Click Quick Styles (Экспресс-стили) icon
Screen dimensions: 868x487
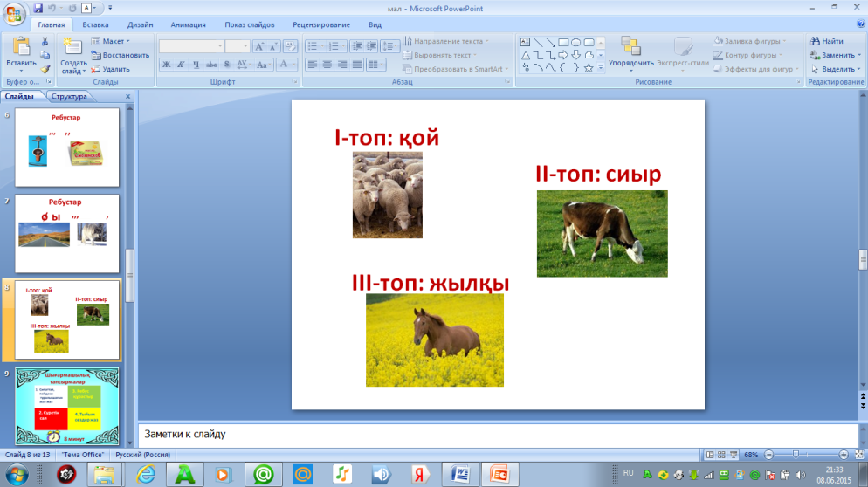(683, 47)
